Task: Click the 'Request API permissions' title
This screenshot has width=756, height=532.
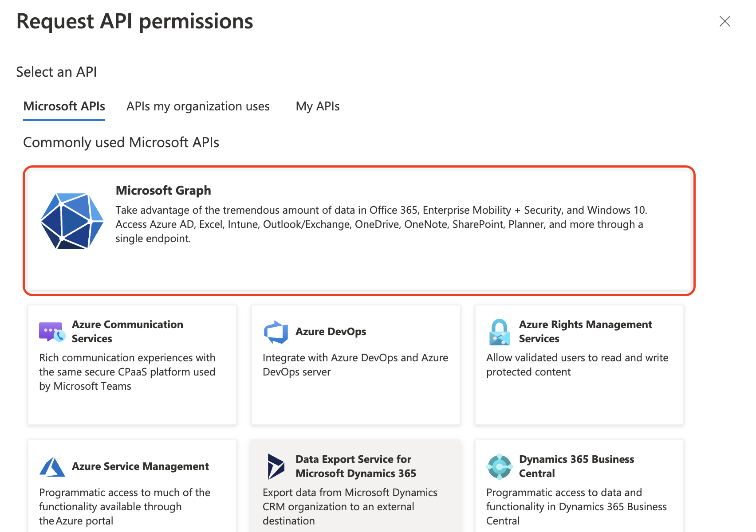Action: point(134,22)
